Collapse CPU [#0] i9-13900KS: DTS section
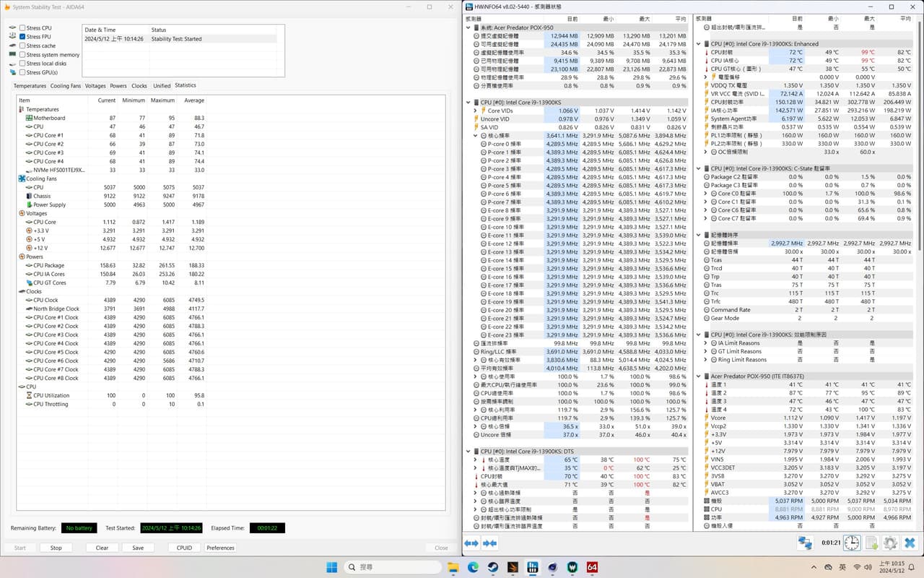The height and width of the screenshot is (578, 924). [468, 451]
